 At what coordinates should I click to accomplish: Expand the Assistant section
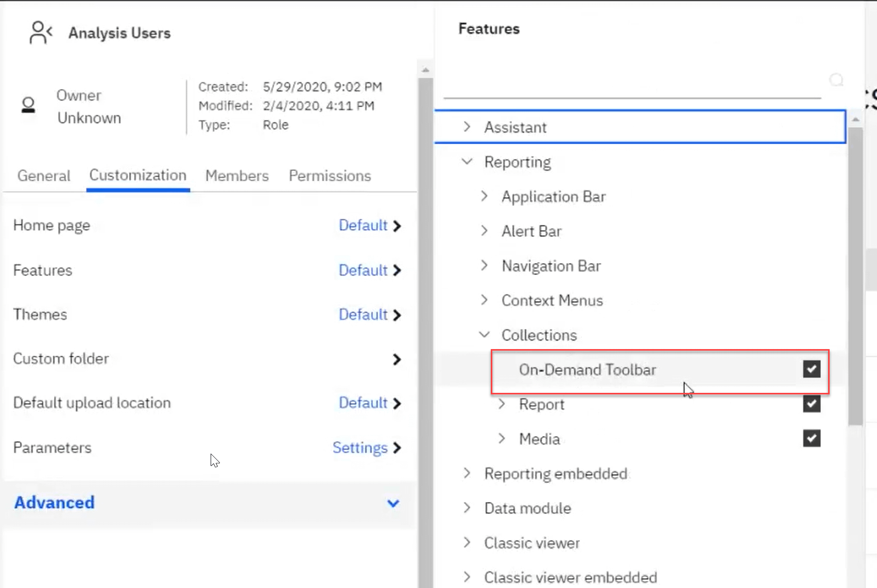tap(468, 127)
